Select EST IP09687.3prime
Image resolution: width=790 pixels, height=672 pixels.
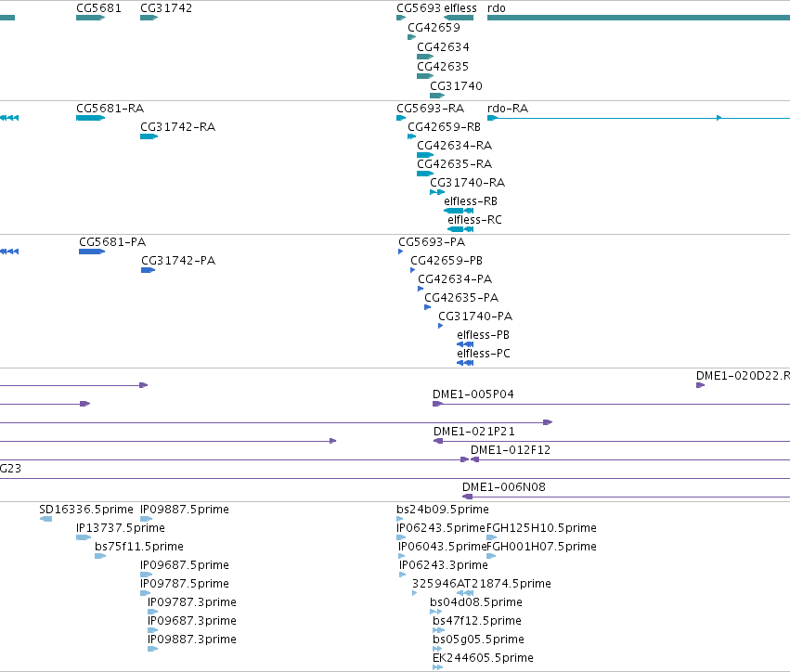(192, 622)
